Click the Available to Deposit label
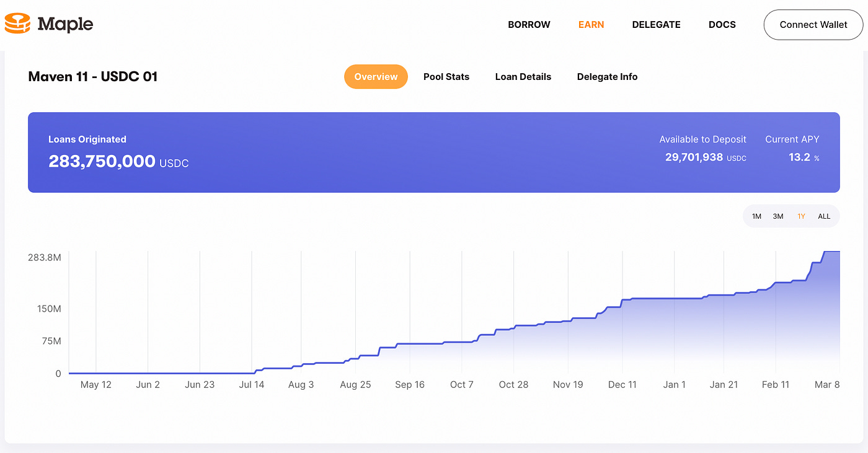 [x=702, y=139]
